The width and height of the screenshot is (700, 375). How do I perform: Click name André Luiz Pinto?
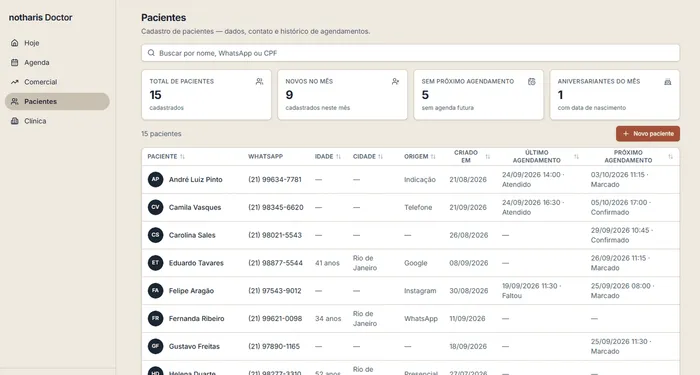[x=196, y=179]
